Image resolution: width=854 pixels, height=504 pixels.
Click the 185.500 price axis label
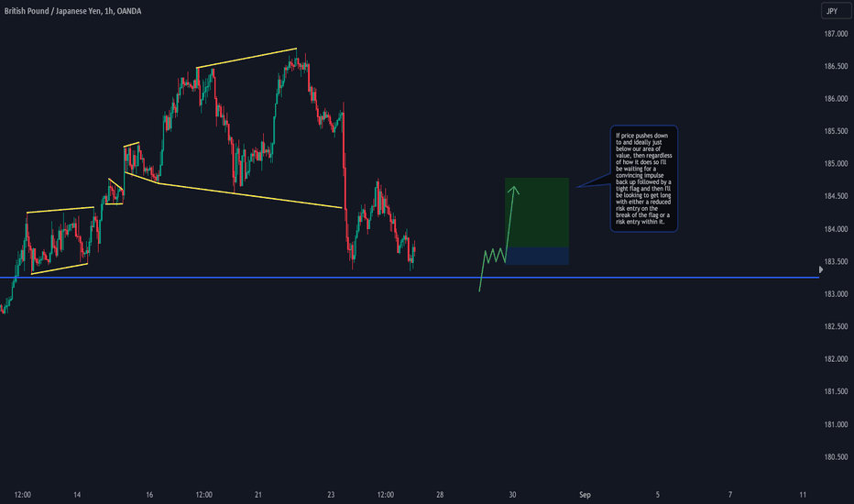click(x=836, y=131)
